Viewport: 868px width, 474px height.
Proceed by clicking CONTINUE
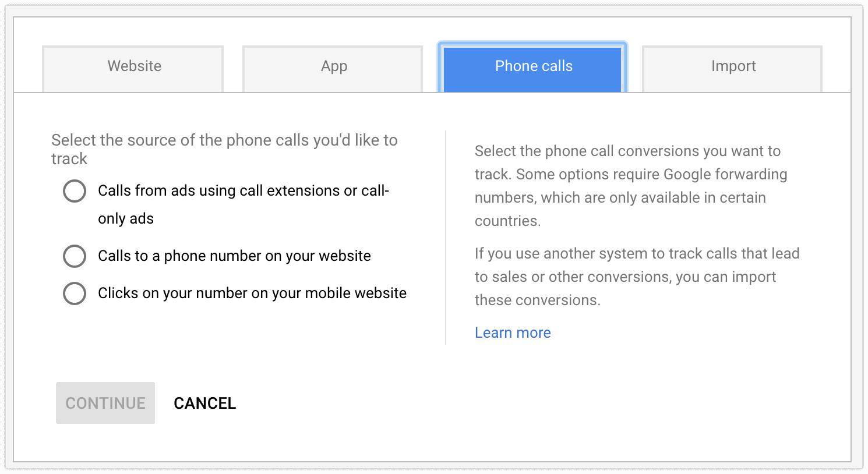tap(105, 403)
